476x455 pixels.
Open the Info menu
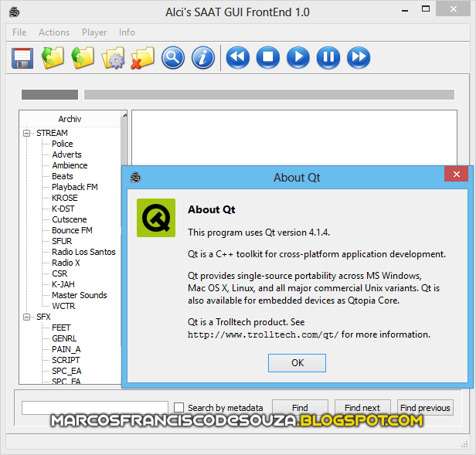tap(127, 32)
